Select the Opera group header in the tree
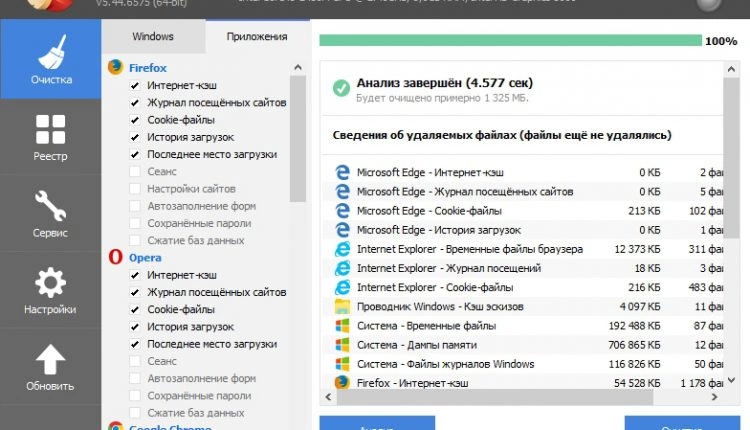The width and height of the screenshot is (750, 430). (145, 257)
